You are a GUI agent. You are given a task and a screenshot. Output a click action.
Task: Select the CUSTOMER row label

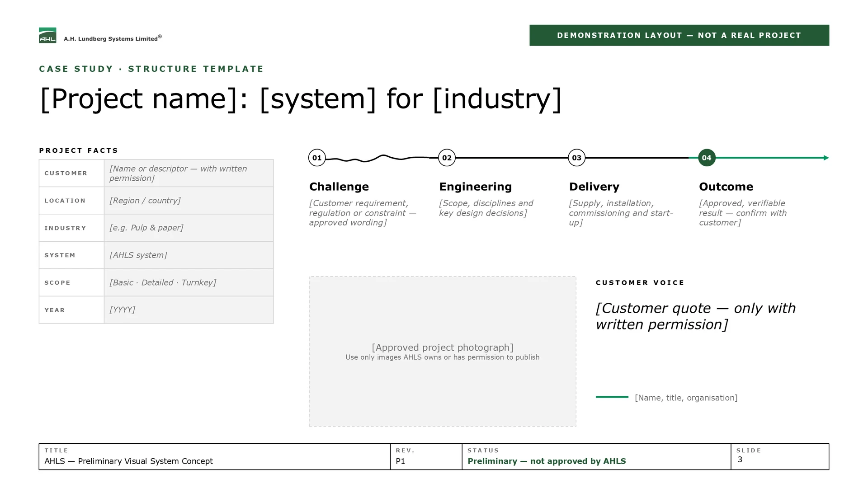(x=66, y=174)
